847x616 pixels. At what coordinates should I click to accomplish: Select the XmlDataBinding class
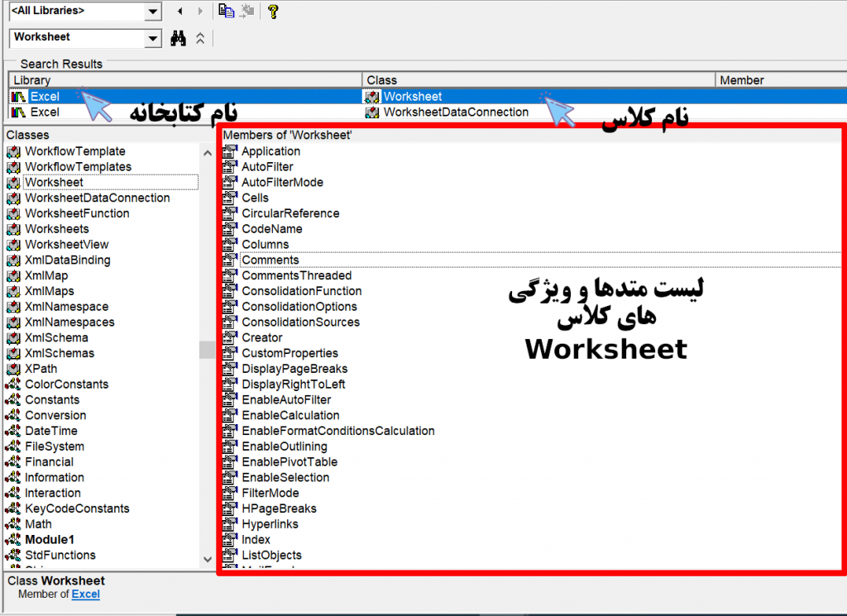tap(68, 260)
